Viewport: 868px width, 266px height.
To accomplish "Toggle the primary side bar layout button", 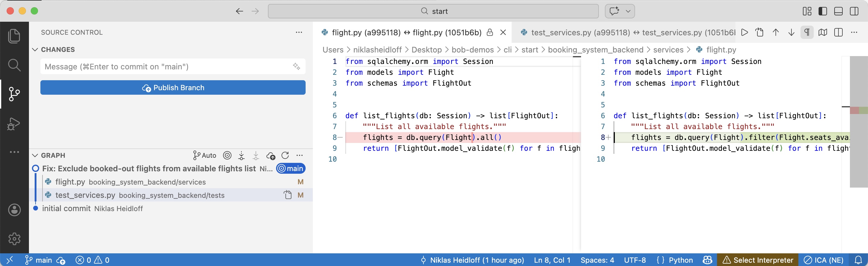I will [x=822, y=11].
